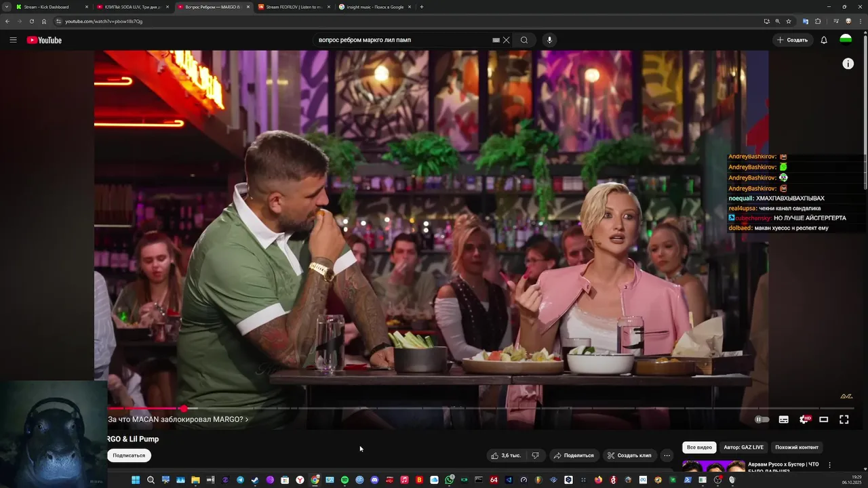Click the search magnifier button
Viewport: 868px width, 488px height.
tap(524, 40)
